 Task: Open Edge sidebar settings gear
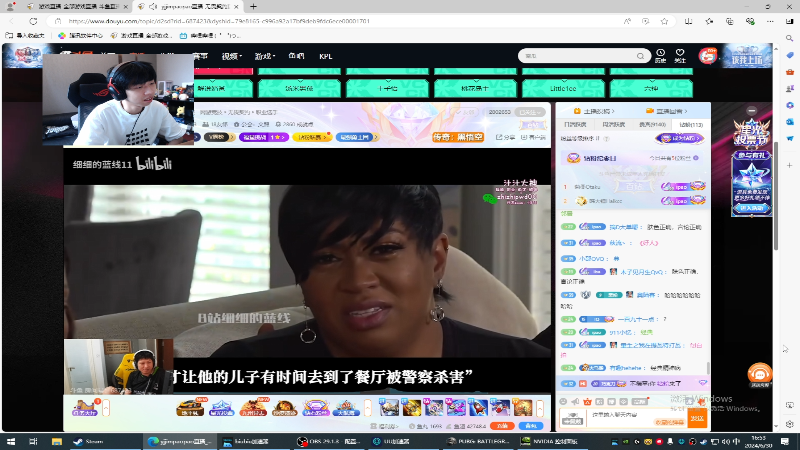pos(790,424)
